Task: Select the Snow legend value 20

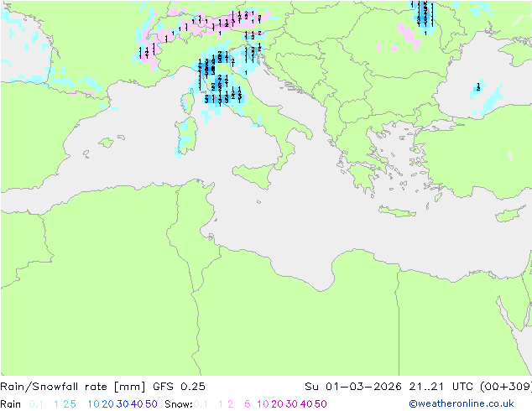Action: point(277,404)
